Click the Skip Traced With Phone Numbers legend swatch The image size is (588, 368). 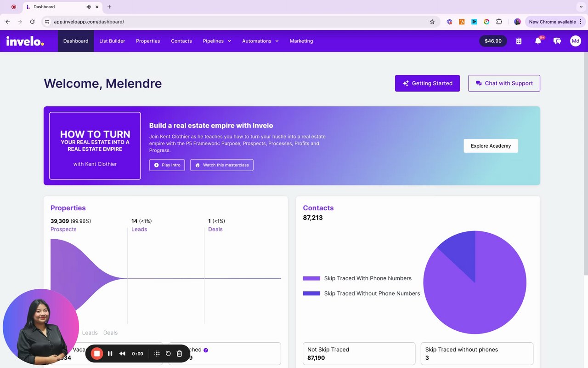pos(311,278)
